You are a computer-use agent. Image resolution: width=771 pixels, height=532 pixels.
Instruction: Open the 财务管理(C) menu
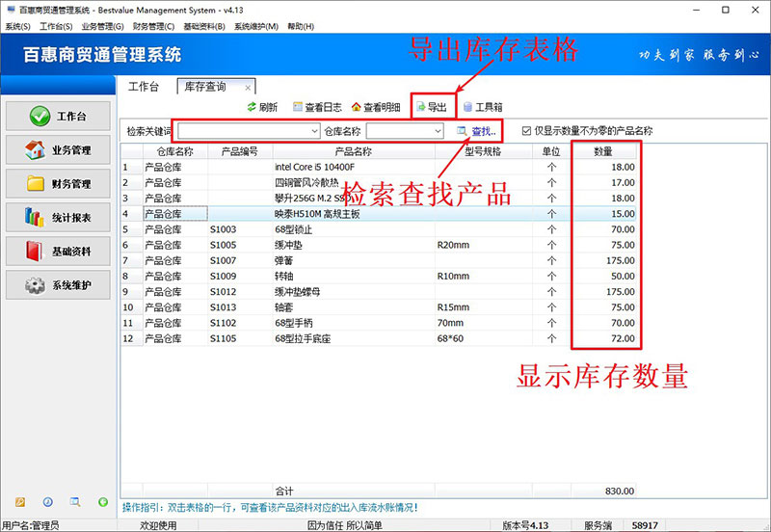pyautogui.click(x=153, y=27)
